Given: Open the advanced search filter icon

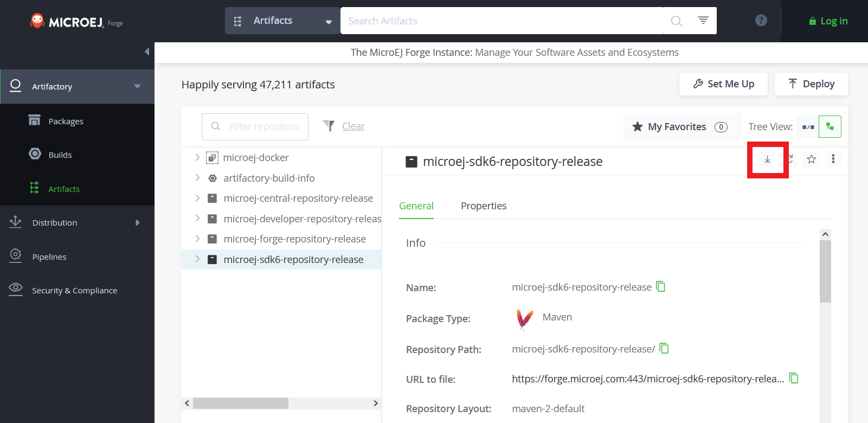Looking at the screenshot, I should coord(703,21).
